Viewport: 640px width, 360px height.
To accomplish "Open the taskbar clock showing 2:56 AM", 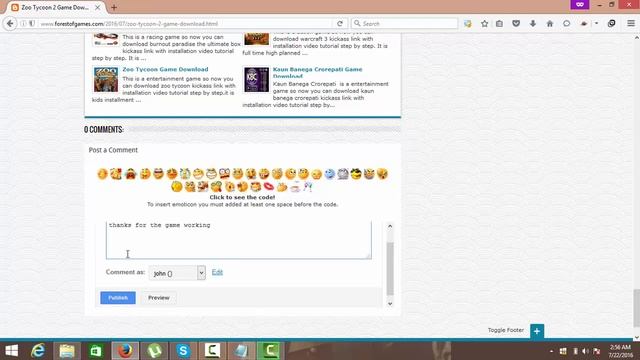I will (620, 351).
